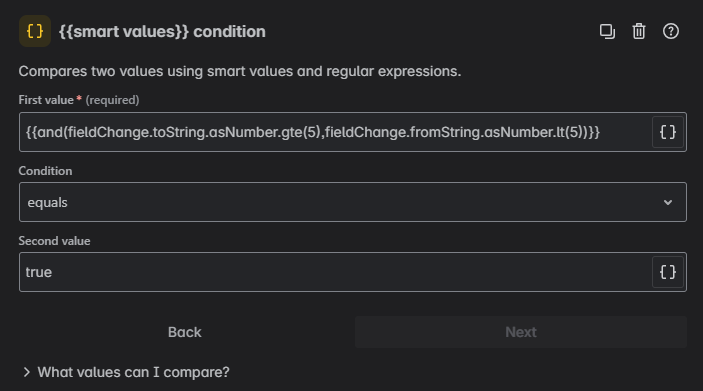
Task: Click the description text about regular expressions
Action: point(240,71)
